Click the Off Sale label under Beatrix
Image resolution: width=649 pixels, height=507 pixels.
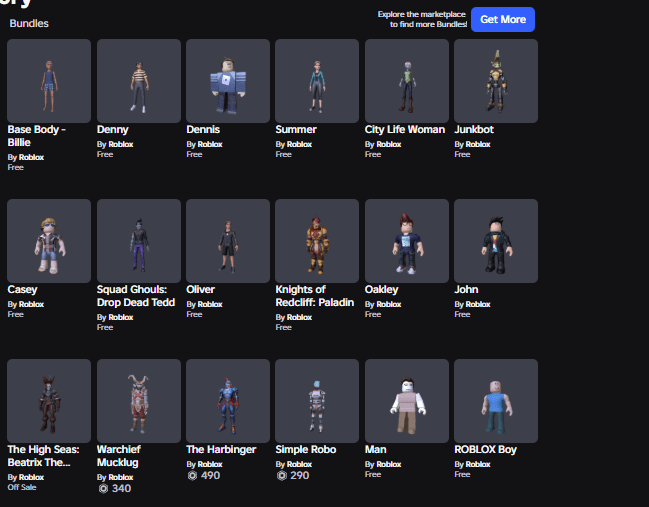[x=22, y=488]
